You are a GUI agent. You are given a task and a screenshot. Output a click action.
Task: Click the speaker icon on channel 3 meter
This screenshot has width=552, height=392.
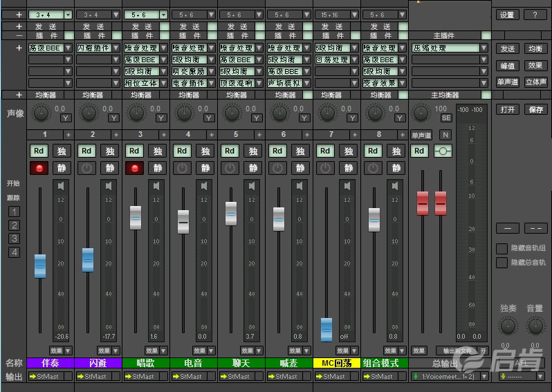pos(156,186)
